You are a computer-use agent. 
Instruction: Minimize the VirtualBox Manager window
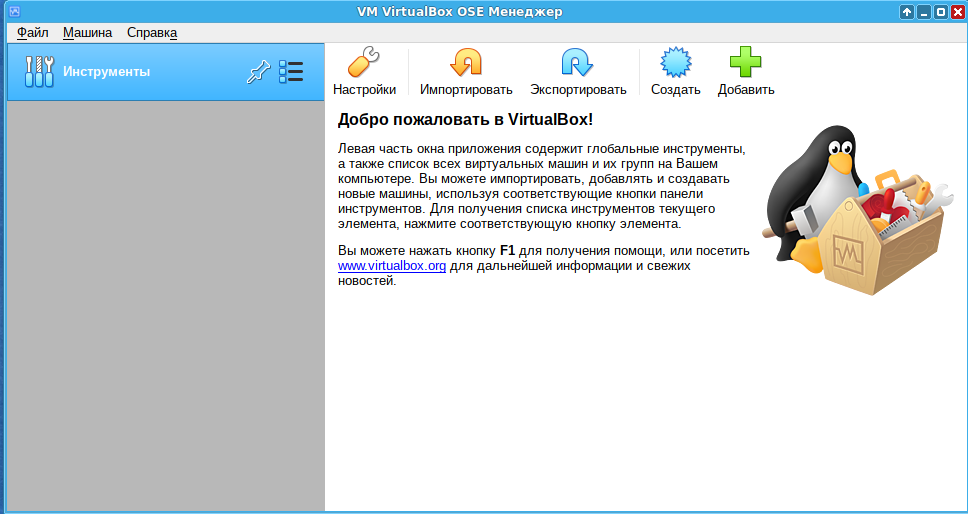924,12
